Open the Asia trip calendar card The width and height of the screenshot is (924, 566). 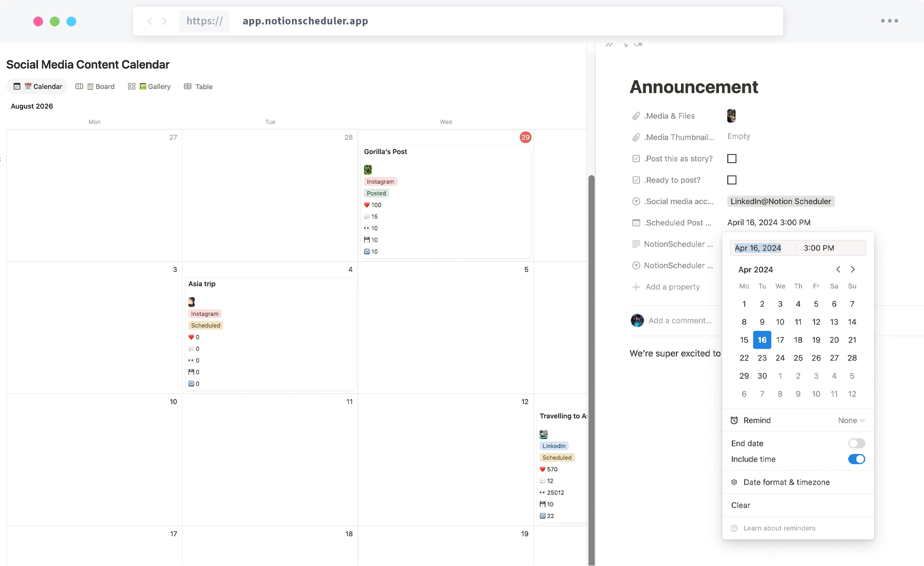[x=270, y=334]
